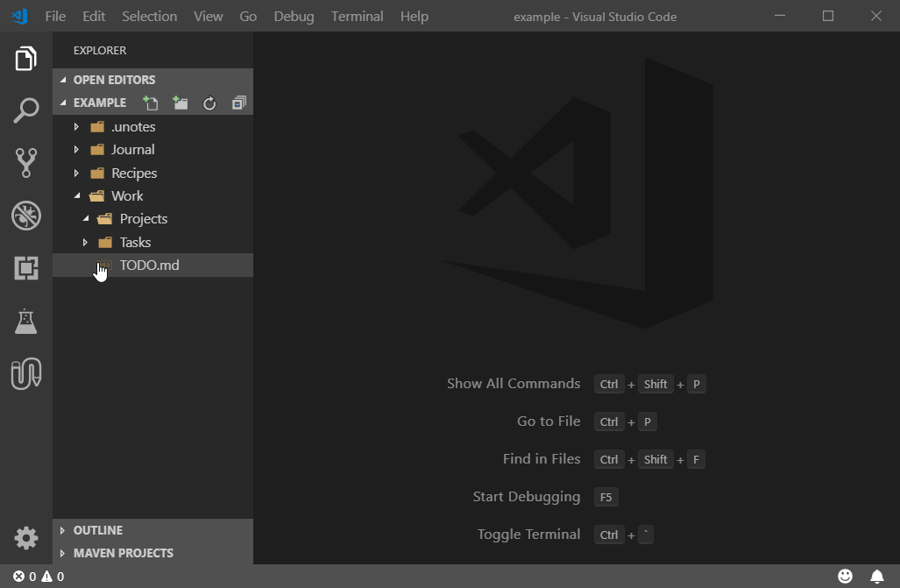Screen dimensions: 900x588
Task: Select the Projects folder label
Action: click(x=144, y=219)
